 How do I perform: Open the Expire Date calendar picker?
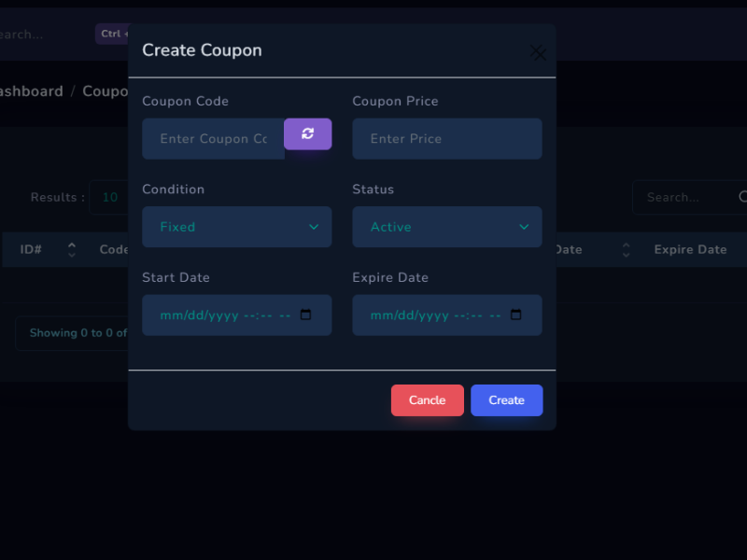[x=515, y=315]
